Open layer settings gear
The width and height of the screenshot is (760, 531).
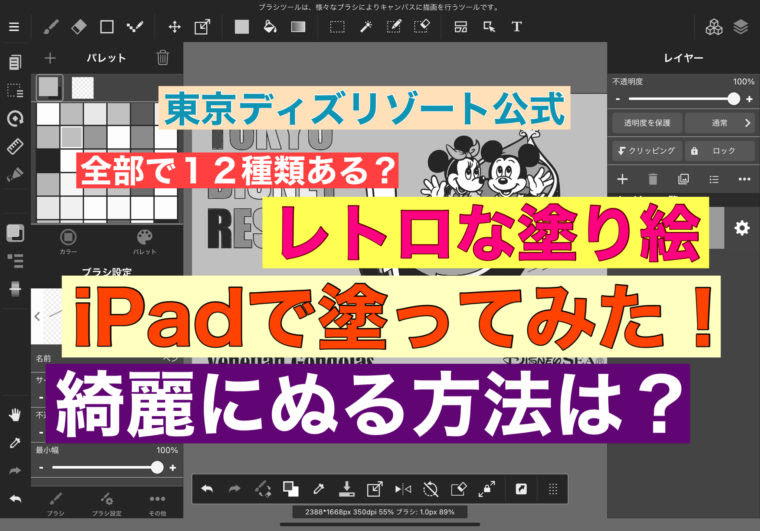coord(742,227)
